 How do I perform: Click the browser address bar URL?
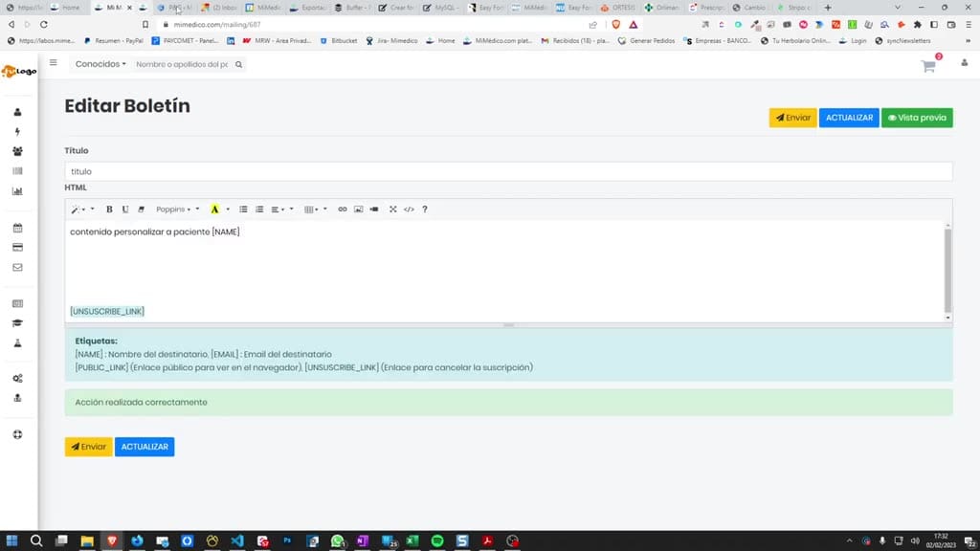pyautogui.click(x=217, y=24)
